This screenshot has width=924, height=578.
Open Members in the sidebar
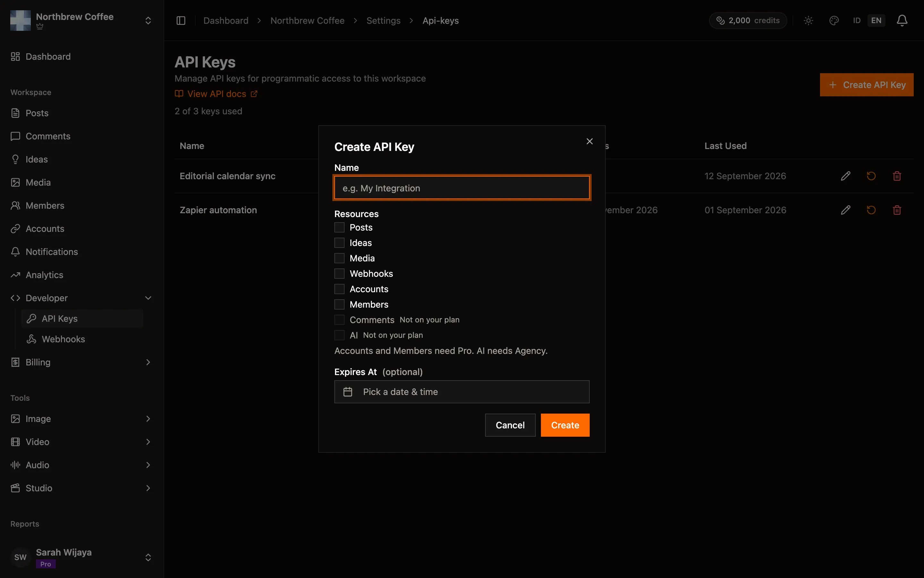(x=82, y=206)
